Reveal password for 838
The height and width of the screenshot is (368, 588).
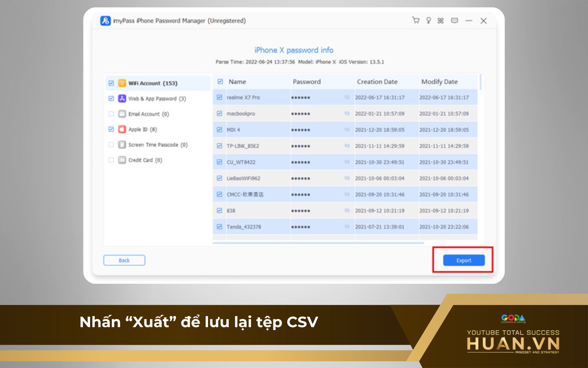coord(347,211)
